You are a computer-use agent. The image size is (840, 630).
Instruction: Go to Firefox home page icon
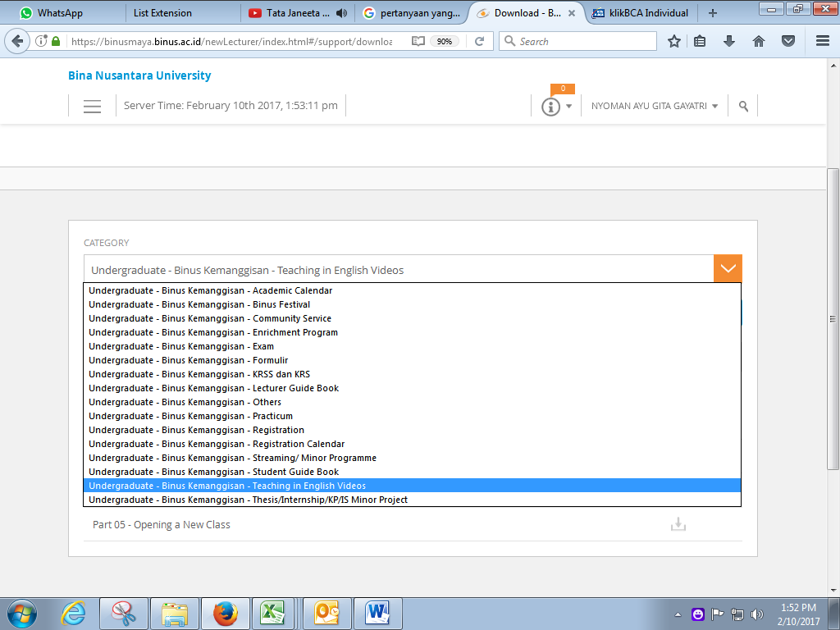click(x=759, y=41)
